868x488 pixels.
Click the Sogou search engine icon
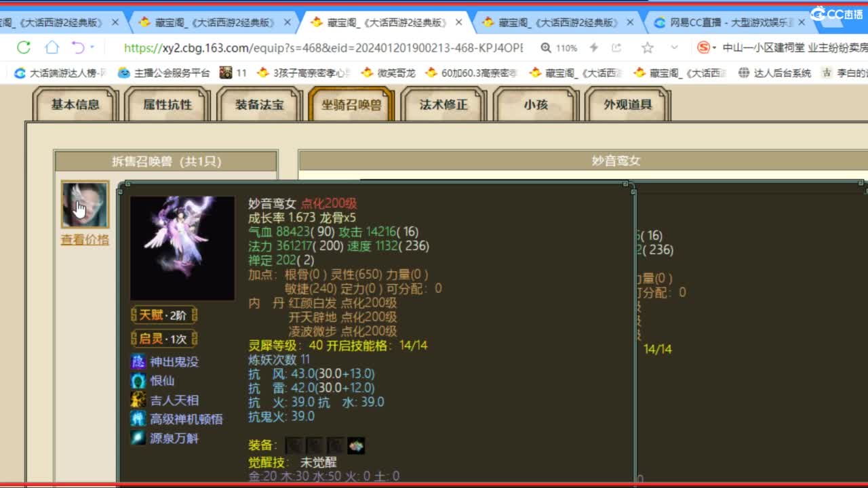(x=703, y=47)
